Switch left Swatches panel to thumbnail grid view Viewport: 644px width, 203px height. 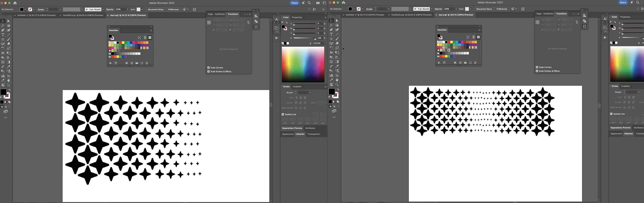click(150, 38)
